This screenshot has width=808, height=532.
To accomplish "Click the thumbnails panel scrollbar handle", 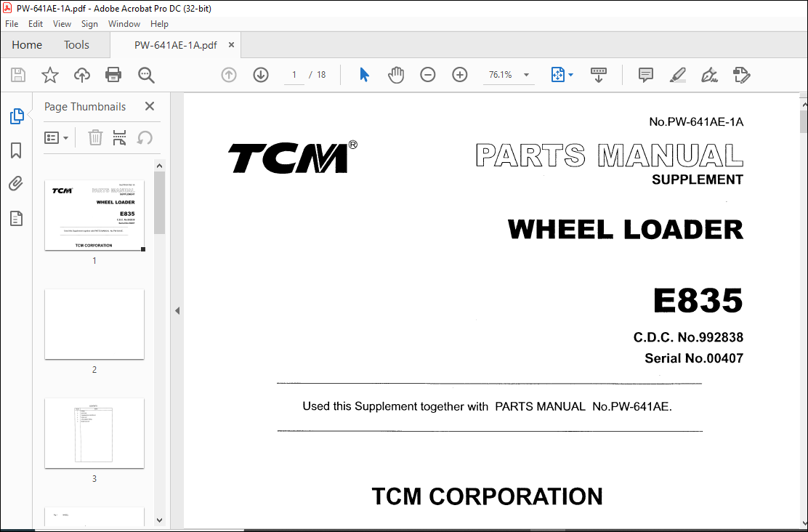I will point(159,203).
